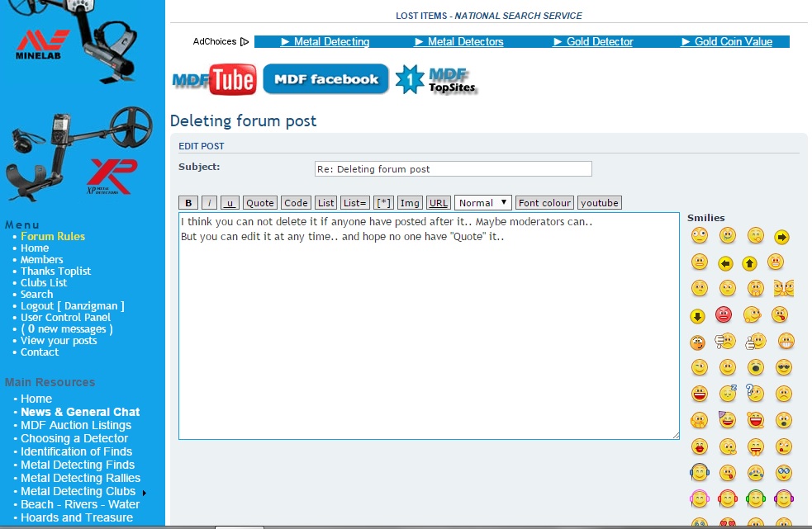The width and height of the screenshot is (812, 529).
Task: Open the Normal font size dropdown
Action: click(x=482, y=203)
